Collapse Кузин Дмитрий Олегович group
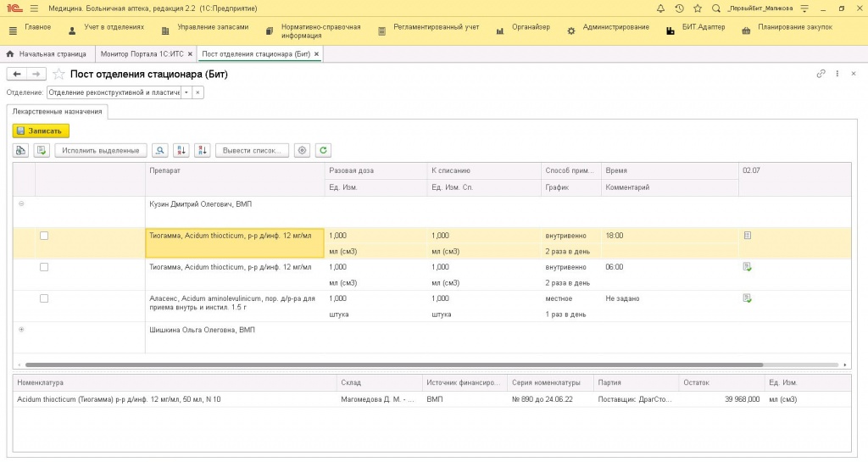This screenshot has width=868, height=462. (x=21, y=203)
